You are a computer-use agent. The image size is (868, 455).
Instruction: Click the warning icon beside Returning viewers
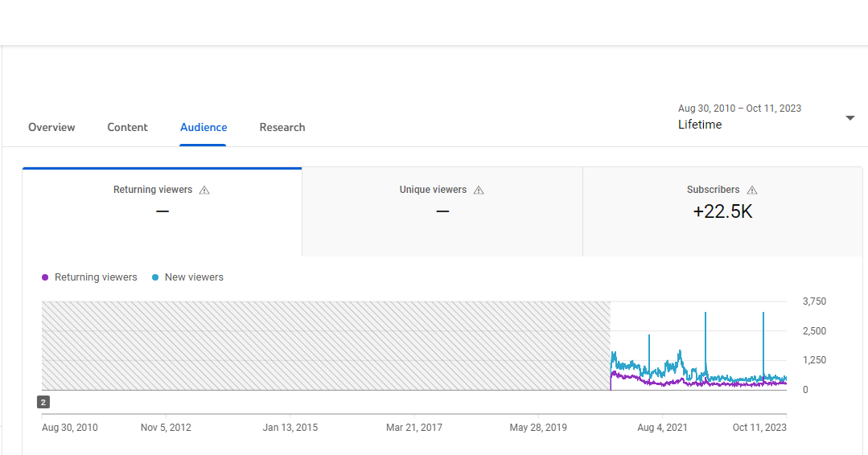204,191
